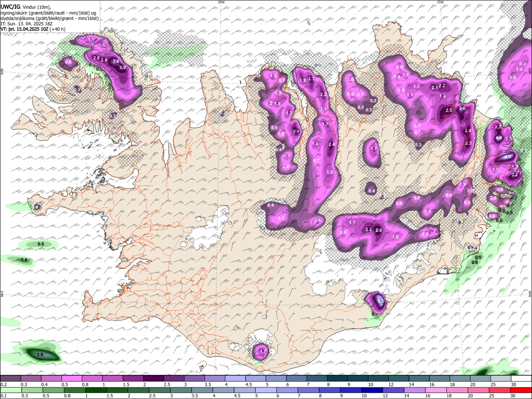
Task: Click the 'slydda/snjókoma' legend description line
Action: pos(49,18)
